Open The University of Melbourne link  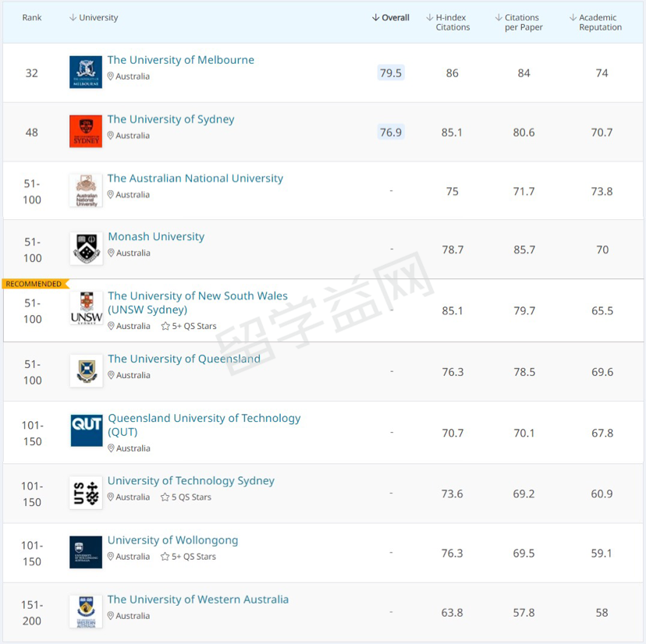(x=181, y=60)
